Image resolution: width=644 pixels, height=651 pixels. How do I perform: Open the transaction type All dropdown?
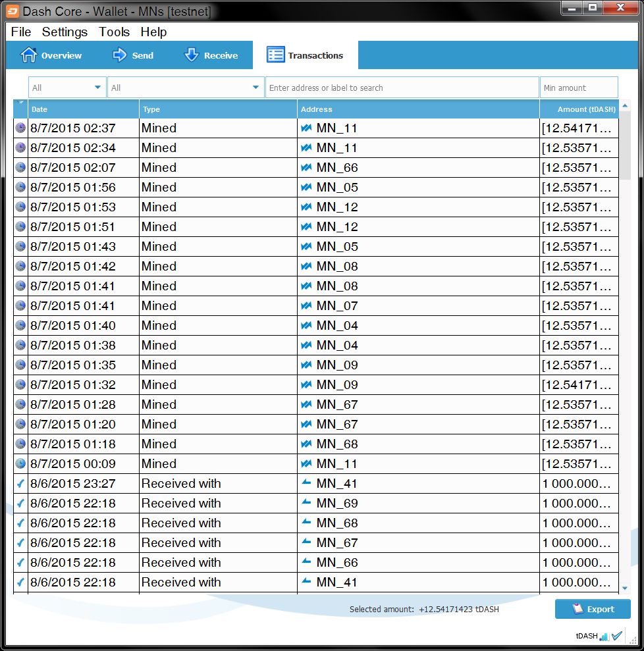click(x=186, y=88)
